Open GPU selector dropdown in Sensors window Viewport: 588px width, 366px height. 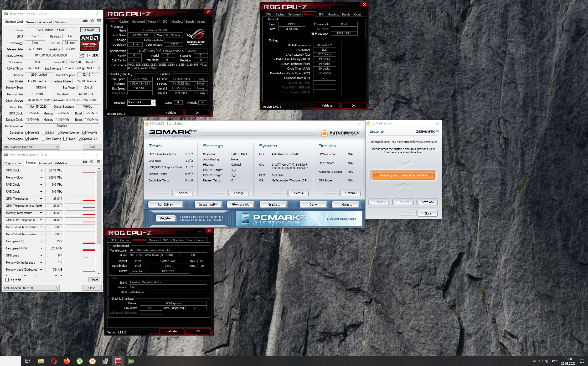[x=31, y=288]
